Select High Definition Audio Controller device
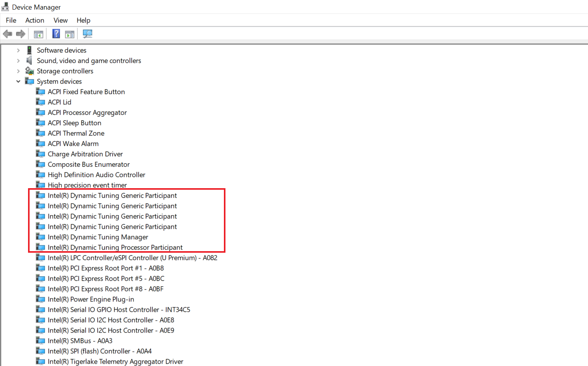 [x=96, y=175]
